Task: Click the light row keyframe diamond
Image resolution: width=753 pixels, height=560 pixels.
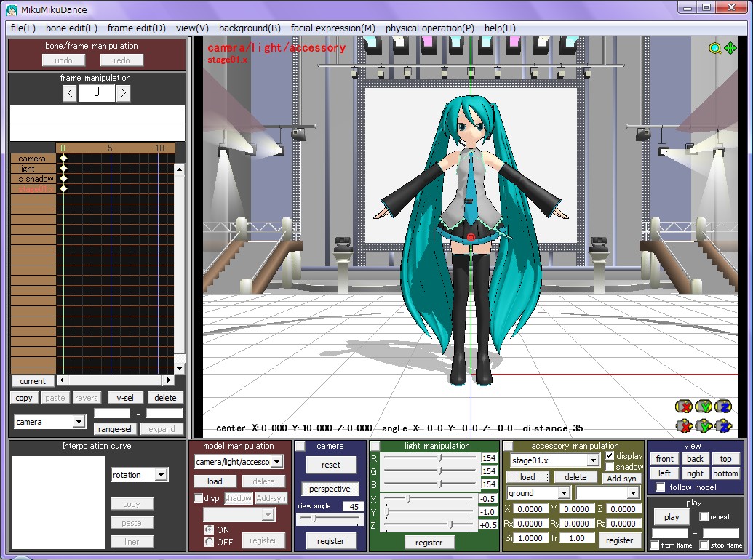Action: pos(63,168)
